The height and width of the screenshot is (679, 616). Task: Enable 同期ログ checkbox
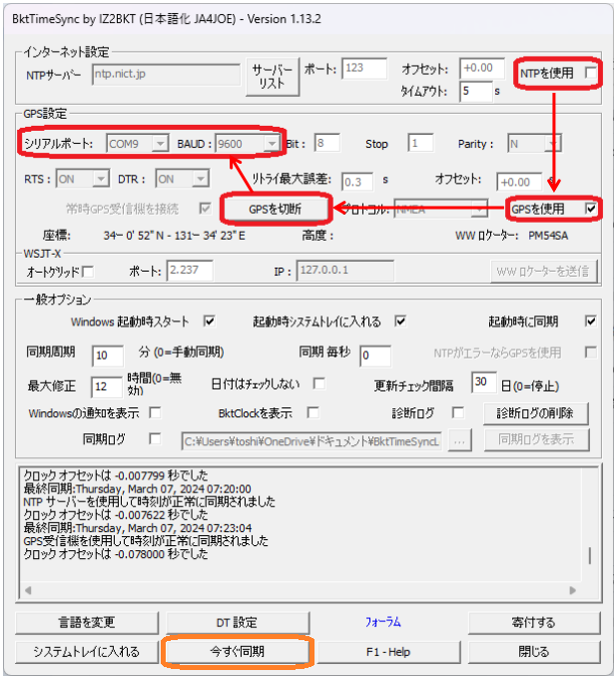pos(155,438)
